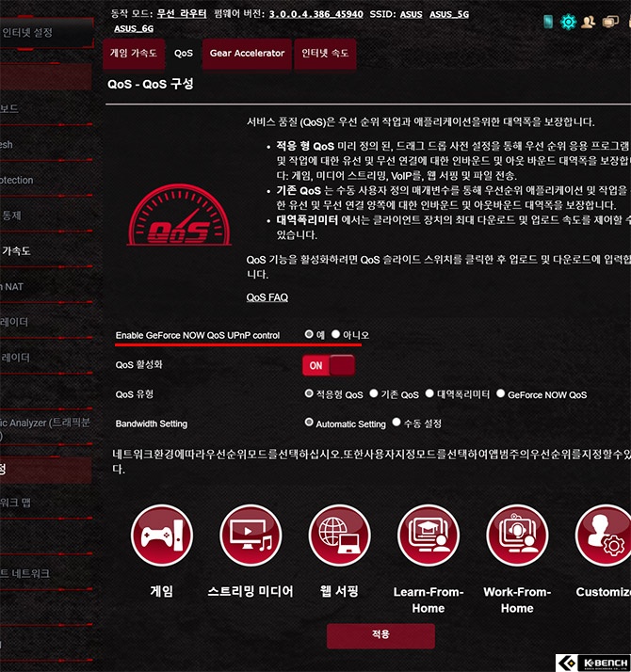Set GeForce NOW UPnP control to 예
This screenshot has height=672, width=631.
pyautogui.click(x=309, y=334)
